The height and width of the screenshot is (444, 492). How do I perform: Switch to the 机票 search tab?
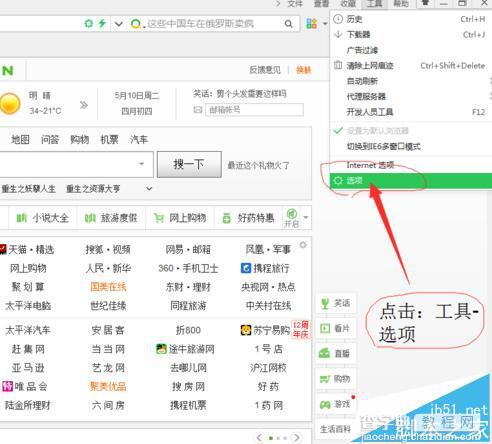[110, 139]
